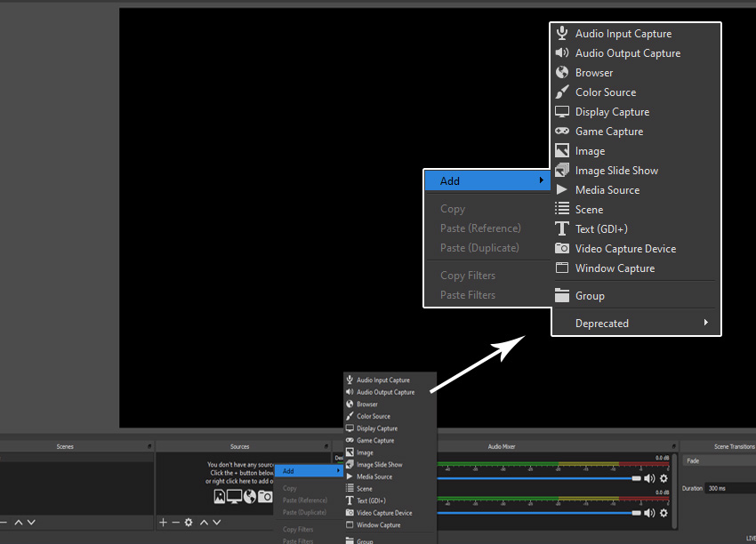Click the move-source-down arrow icon
Screen dimensions: 756x544
point(214,523)
